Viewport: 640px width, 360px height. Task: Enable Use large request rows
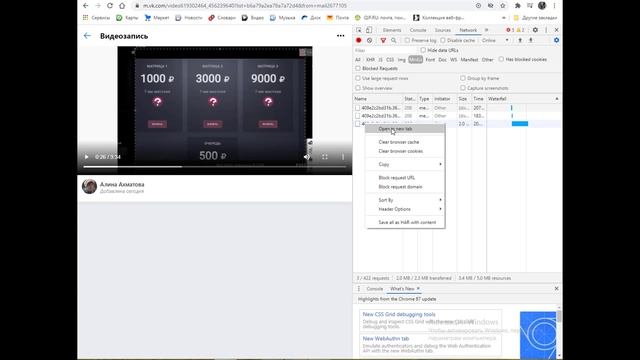(358, 78)
